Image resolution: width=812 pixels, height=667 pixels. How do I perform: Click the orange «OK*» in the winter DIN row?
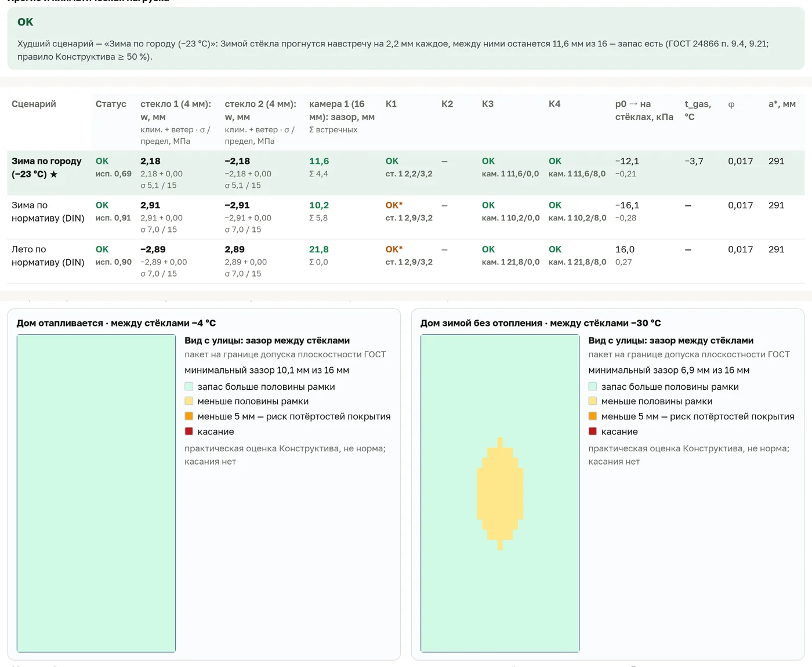pos(394,205)
